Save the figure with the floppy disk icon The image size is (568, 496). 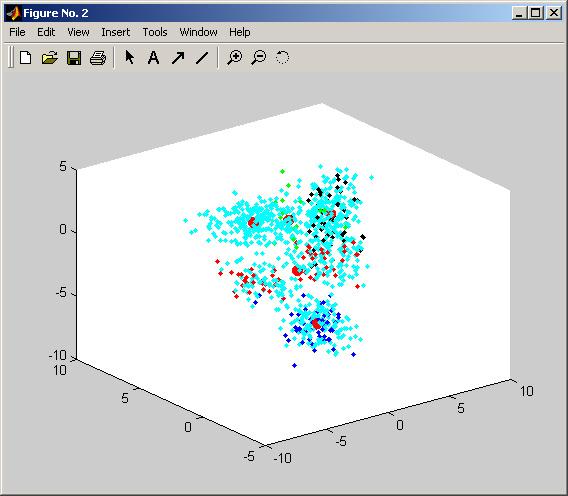74,58
